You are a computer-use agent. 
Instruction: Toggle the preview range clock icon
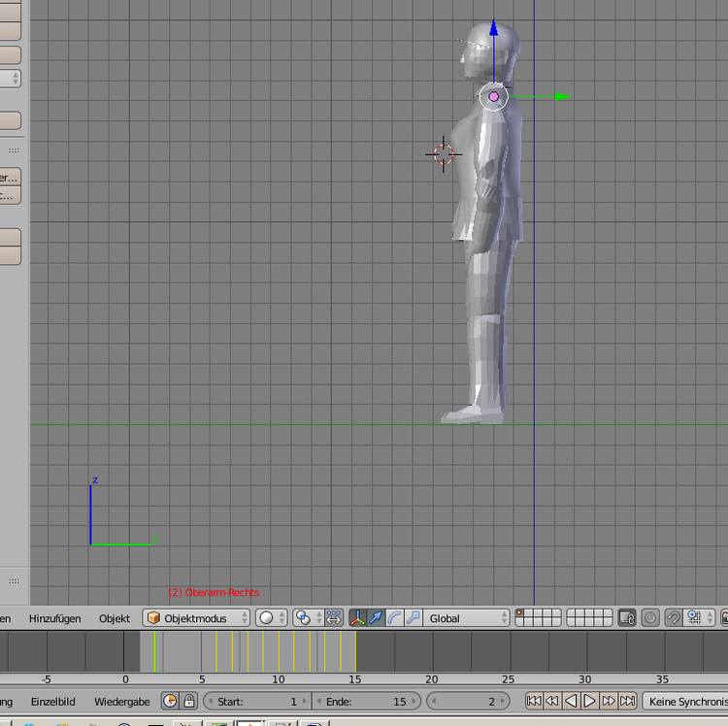point(170,701)
